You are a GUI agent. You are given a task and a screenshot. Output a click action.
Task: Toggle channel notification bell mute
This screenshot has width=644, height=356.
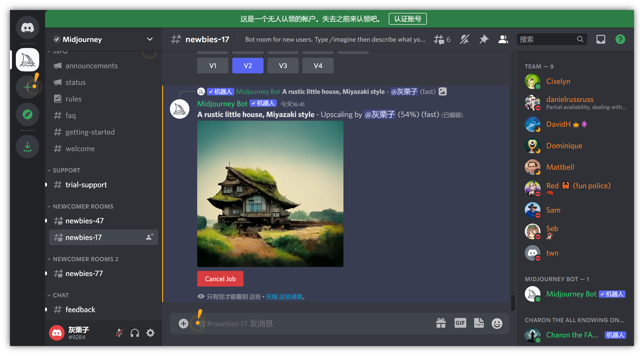pos(464,39)
